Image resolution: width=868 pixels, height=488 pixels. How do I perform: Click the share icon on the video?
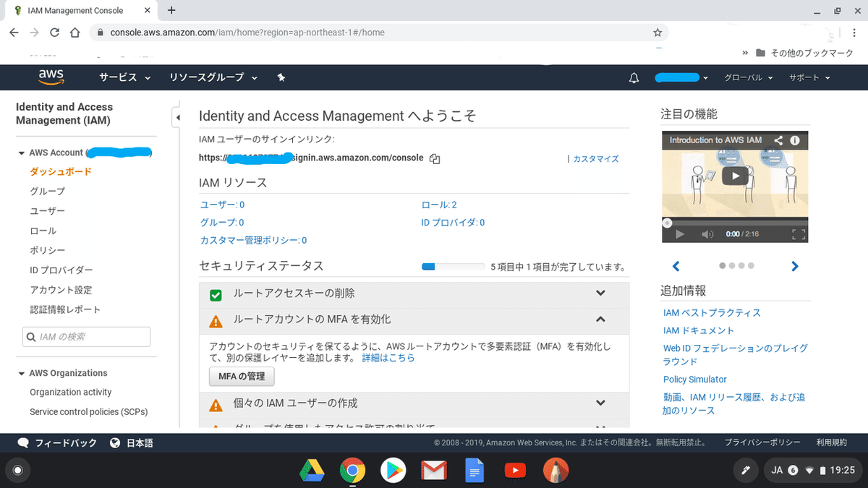pos(778,140)
